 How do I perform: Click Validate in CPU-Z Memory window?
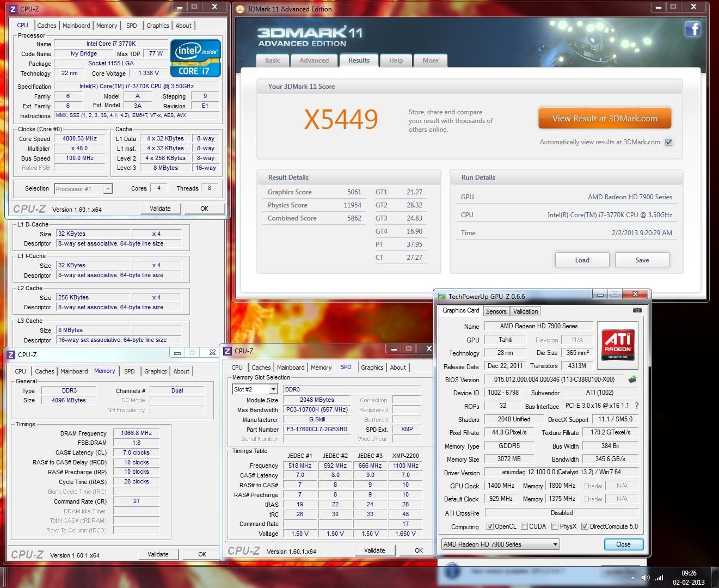click(x=158, y=554)
